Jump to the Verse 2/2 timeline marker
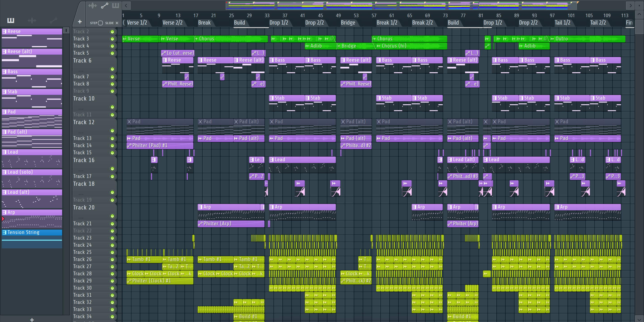644x322 pixels. tap(172, 23)
